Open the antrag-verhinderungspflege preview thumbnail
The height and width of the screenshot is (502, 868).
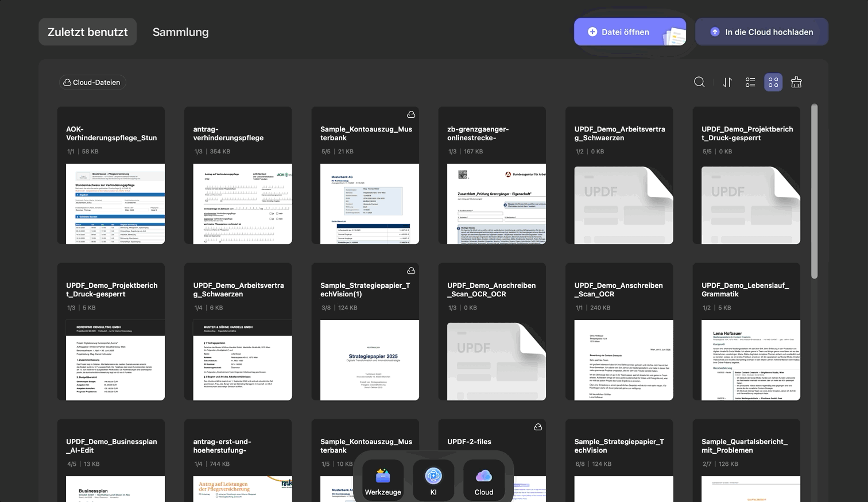[243, 204]
